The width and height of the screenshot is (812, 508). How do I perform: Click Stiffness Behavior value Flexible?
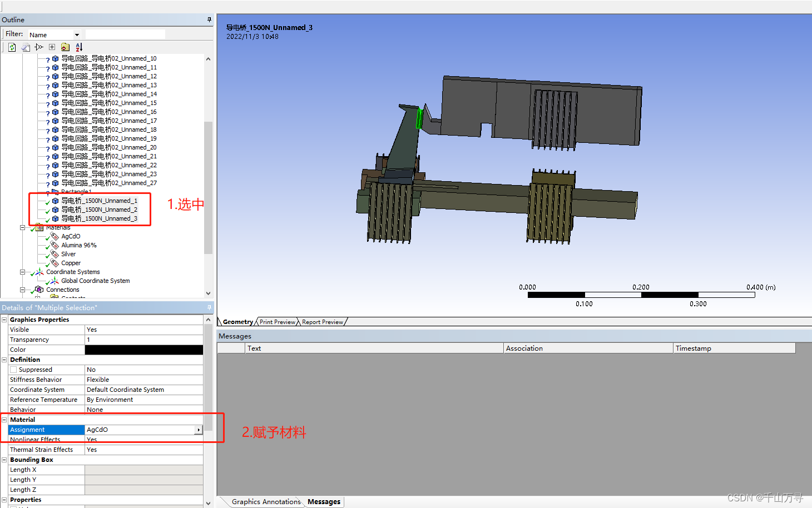pyautogui.click(x=144, y=380)
